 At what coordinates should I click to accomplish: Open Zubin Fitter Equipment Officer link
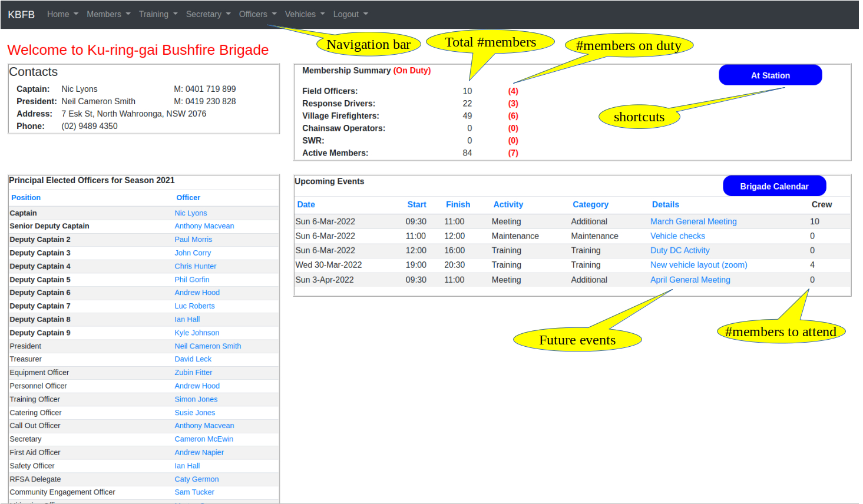tap(193, 373)
